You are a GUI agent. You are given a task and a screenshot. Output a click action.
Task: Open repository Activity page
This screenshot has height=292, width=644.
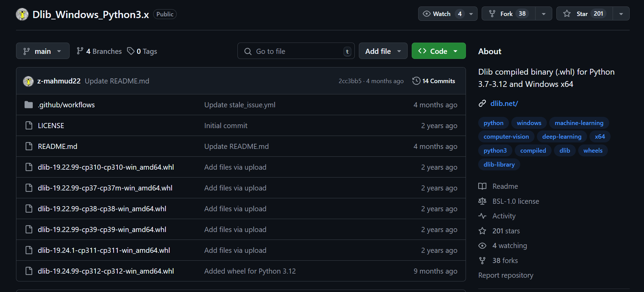(x=504, y=216)
